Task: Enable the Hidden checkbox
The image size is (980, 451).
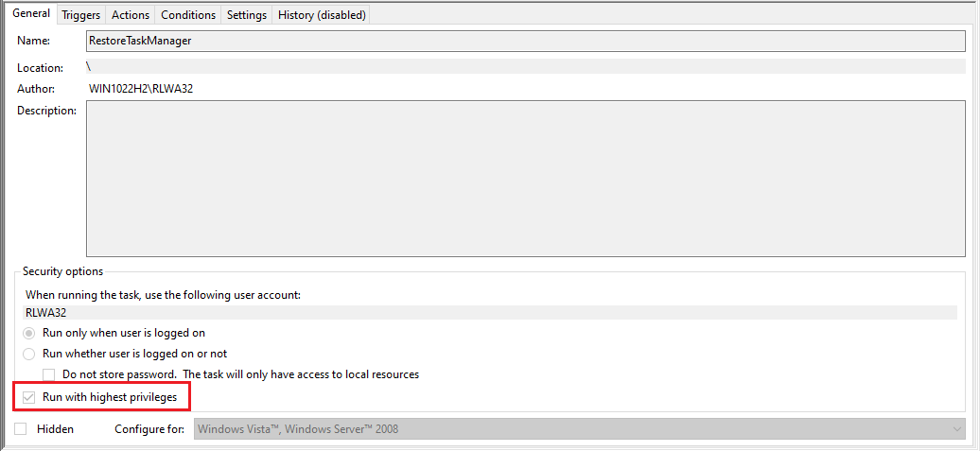Action: 21,429
